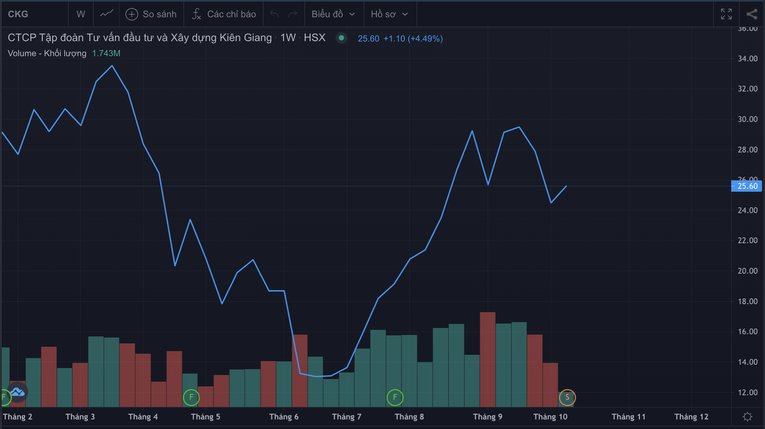Toggle the green market status dot
This screenshot has height=429, width=765.
(342, 38)
